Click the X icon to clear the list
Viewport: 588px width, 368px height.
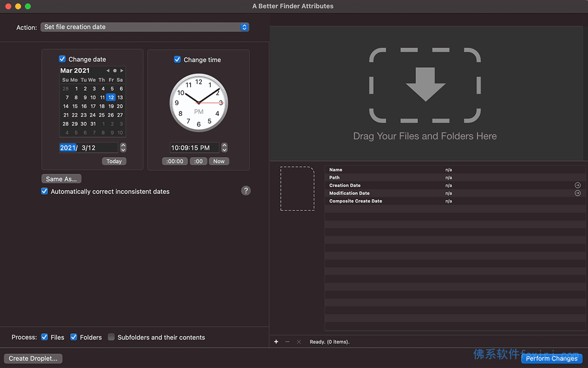pos(299,342)
